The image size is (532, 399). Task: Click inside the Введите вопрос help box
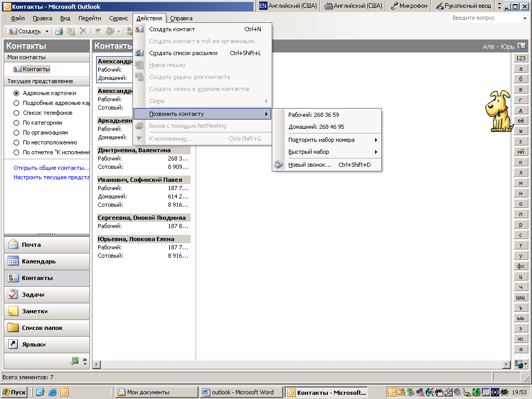486,18
